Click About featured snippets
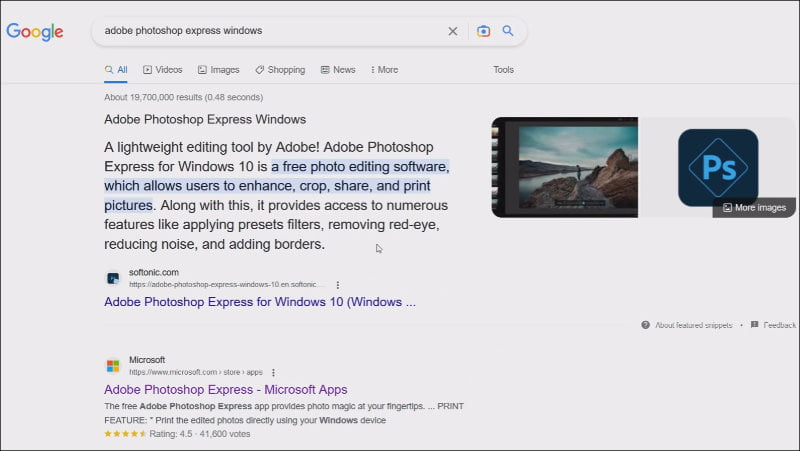This screenshot has height=451, width=800. tap(693, 325)
